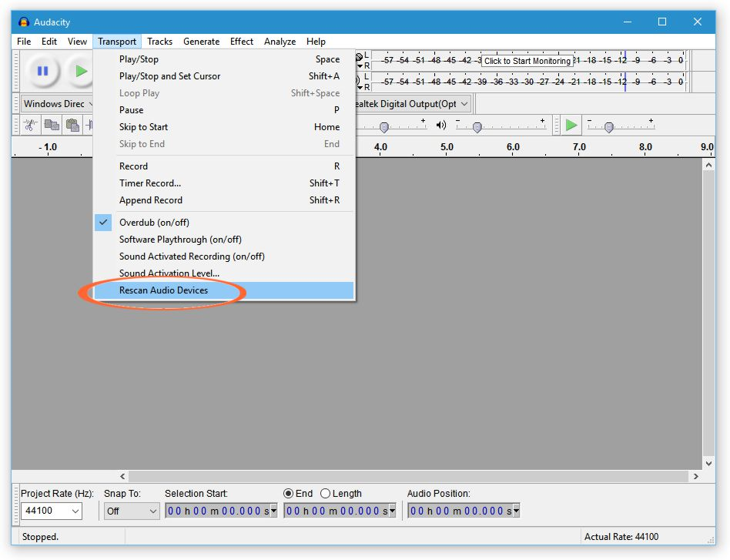Click the Paste edit toolbar icon

click(72, 125)
